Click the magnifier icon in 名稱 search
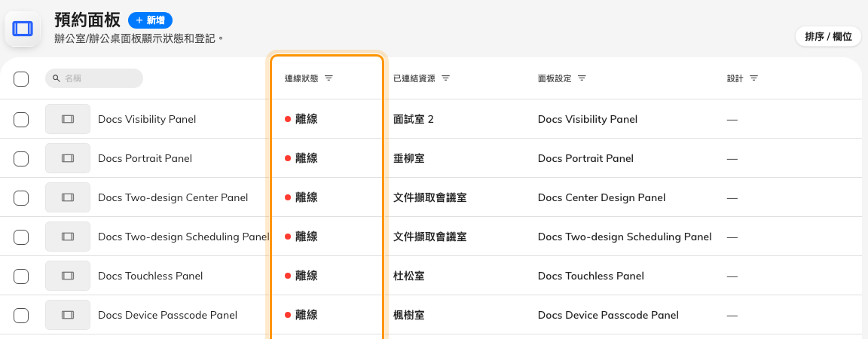The height and width of the screenshot is (339, 868). pos(57,78)
